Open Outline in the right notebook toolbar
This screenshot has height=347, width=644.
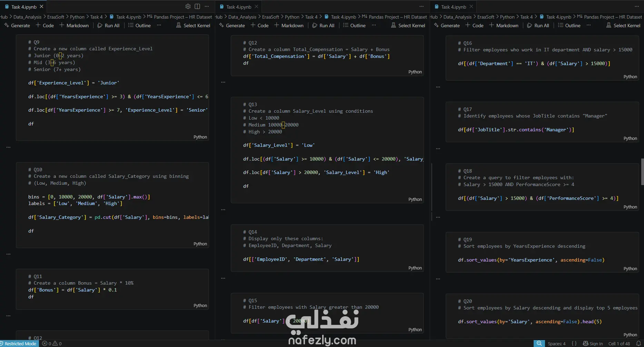click(x=569, y=25)
